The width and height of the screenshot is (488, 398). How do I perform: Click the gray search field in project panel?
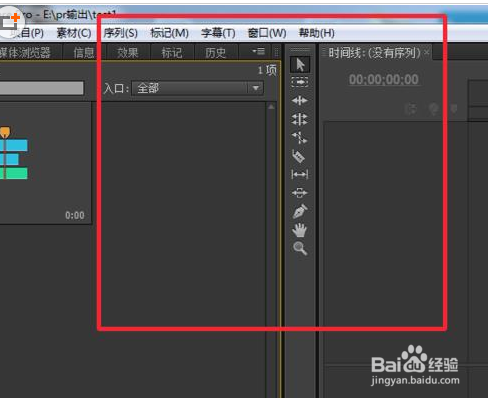click(42, 88)
